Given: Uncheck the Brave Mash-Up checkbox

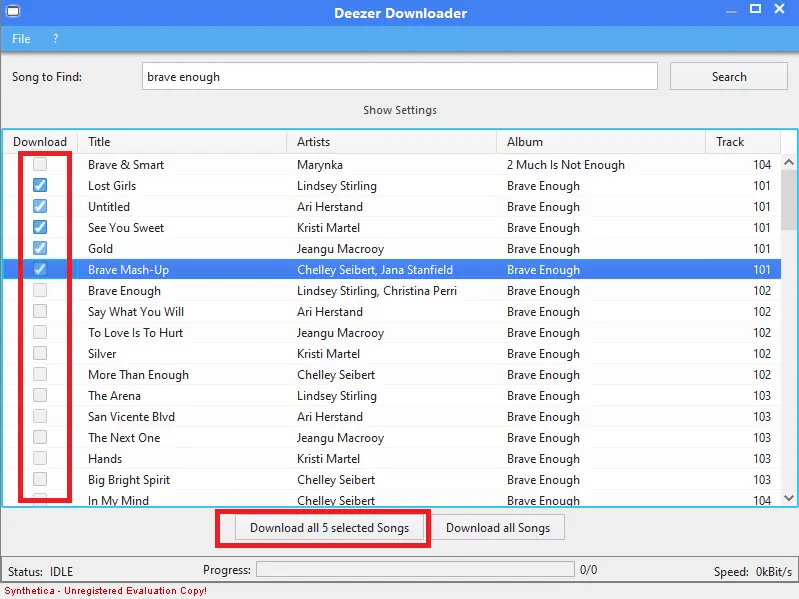Looking at the screenshot, I should [40, 269].
